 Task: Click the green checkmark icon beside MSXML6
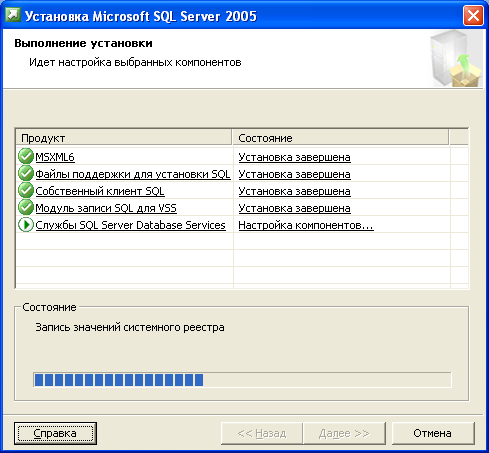click(26, 156)
